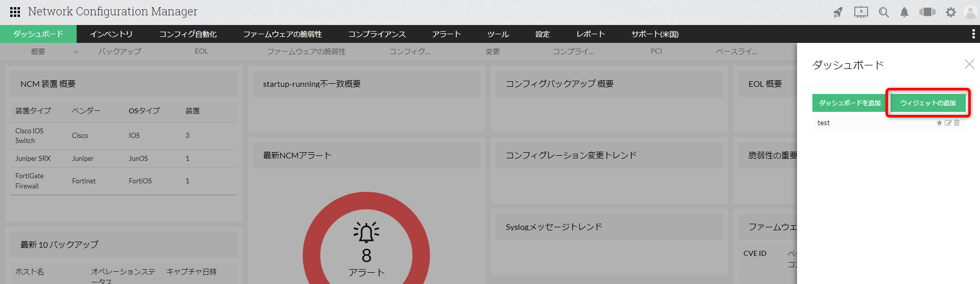Open the レポート menu
The width and height of the screenshot is (980, 284).
[591, 34]
